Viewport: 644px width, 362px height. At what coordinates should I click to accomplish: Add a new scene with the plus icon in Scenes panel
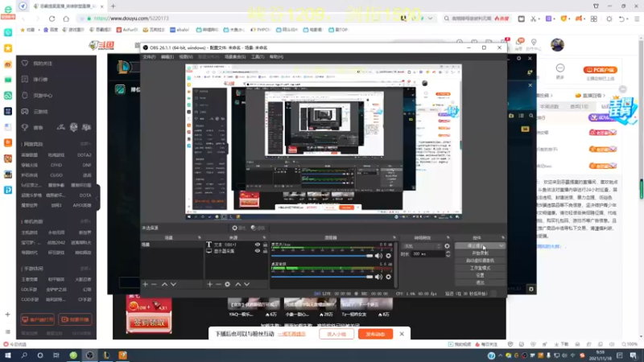145,284
